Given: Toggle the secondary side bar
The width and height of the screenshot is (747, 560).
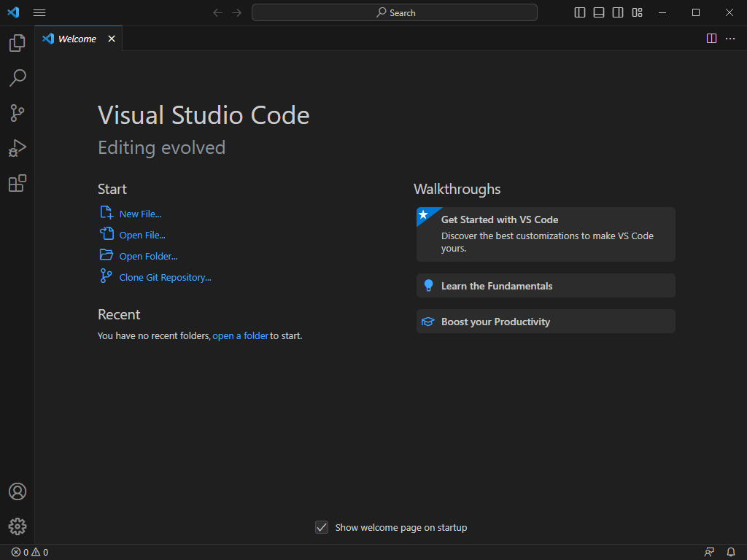Looking at the screenshot, I should pyautogui.click(x=618, y=12).
